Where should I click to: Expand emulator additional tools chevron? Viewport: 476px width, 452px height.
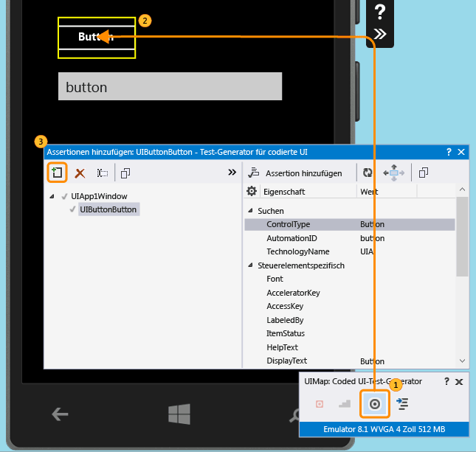380,34
